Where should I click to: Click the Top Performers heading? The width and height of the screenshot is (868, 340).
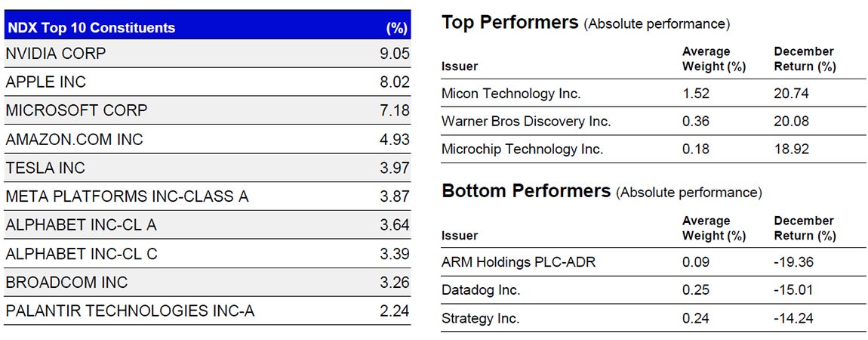509,23
